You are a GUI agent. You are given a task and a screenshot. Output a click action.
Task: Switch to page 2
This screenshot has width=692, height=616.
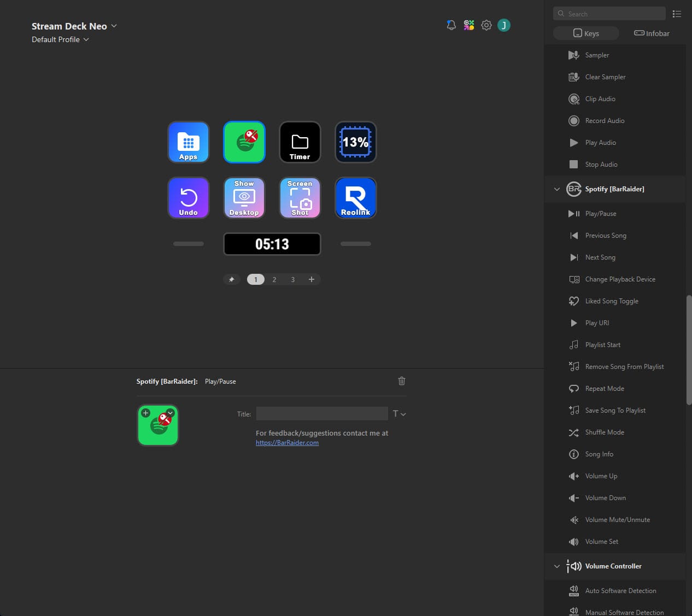tap(274, 279)
